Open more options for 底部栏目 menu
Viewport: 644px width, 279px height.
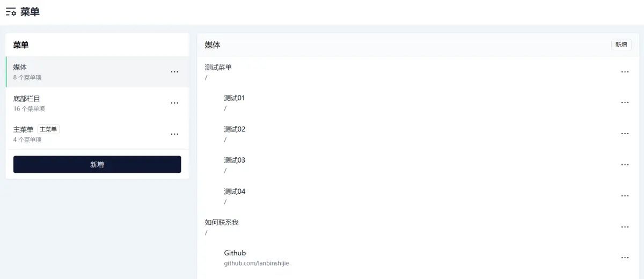coord(174,103)
